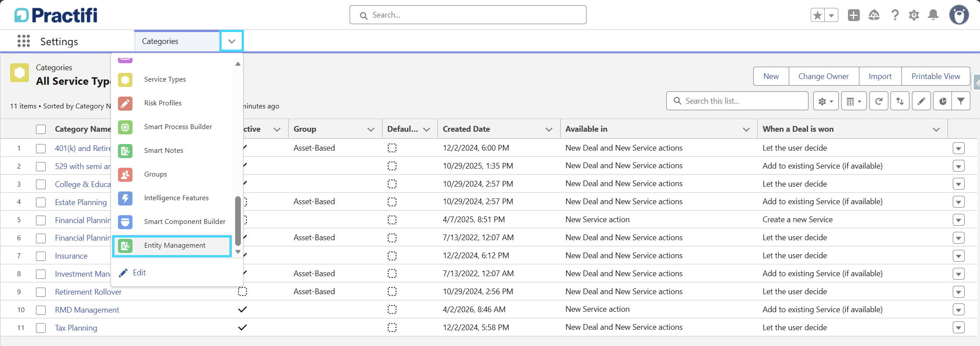Viewport: 980px width, 346px height.
Task: Check the Tax Planning row checkbox
Action: pos(41,328)
